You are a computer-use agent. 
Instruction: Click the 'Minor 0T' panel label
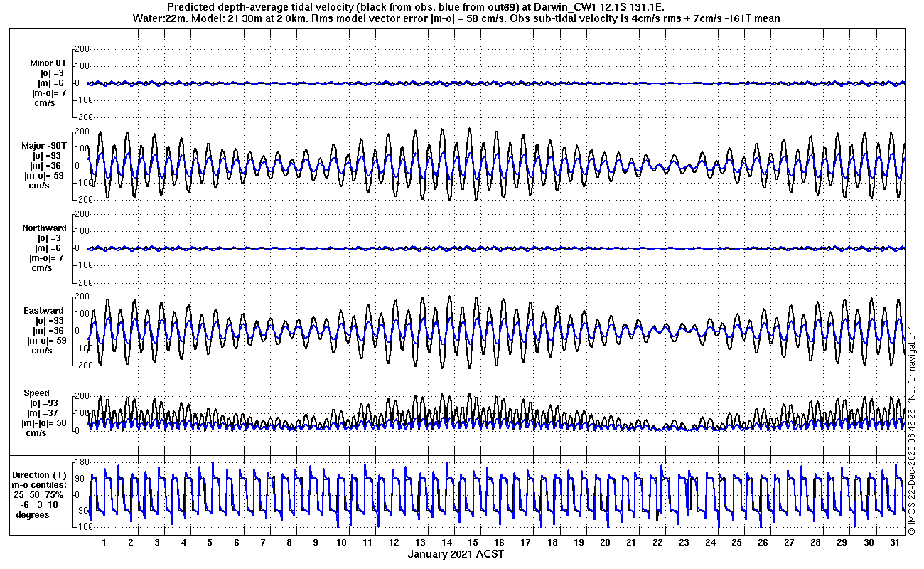[x=48, y=63]
